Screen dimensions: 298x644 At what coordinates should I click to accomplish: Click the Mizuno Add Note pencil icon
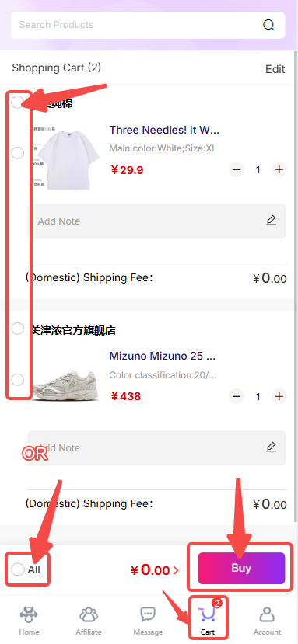[271, 447]
